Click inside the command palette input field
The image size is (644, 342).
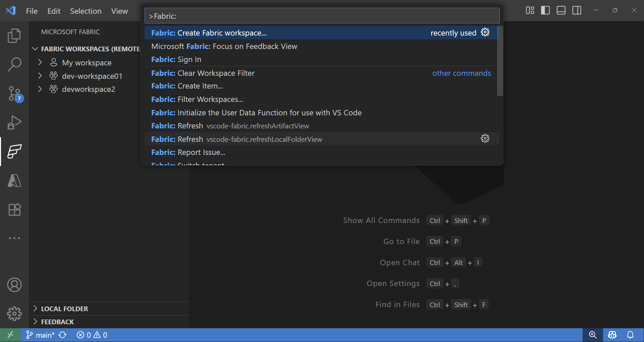point(322,16)
